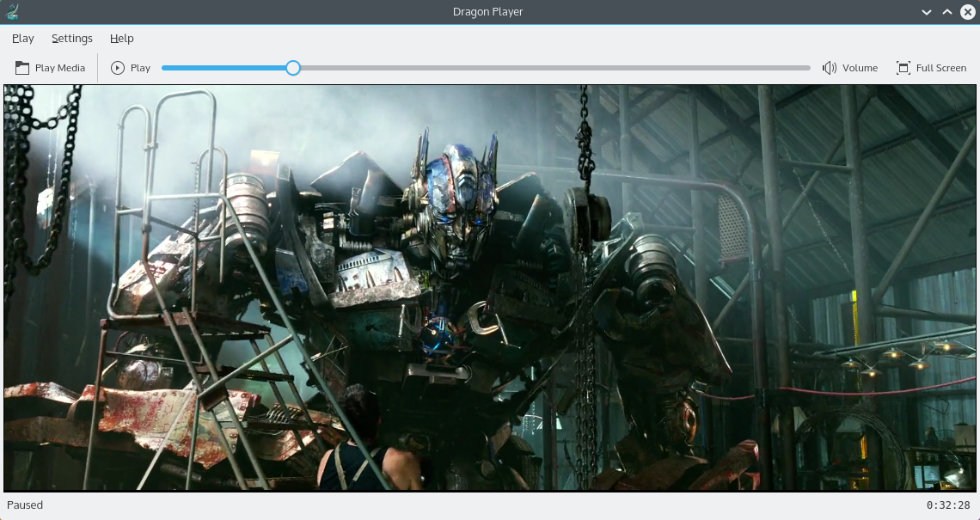
Task: Click the Dragon Player title bar text
Action: pos(488,12)
